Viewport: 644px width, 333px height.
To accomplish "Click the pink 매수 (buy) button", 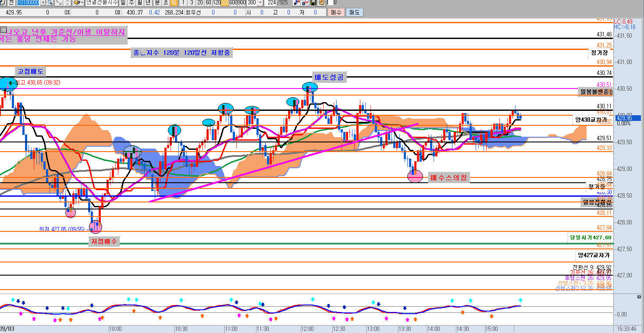I will click(336, 12).
